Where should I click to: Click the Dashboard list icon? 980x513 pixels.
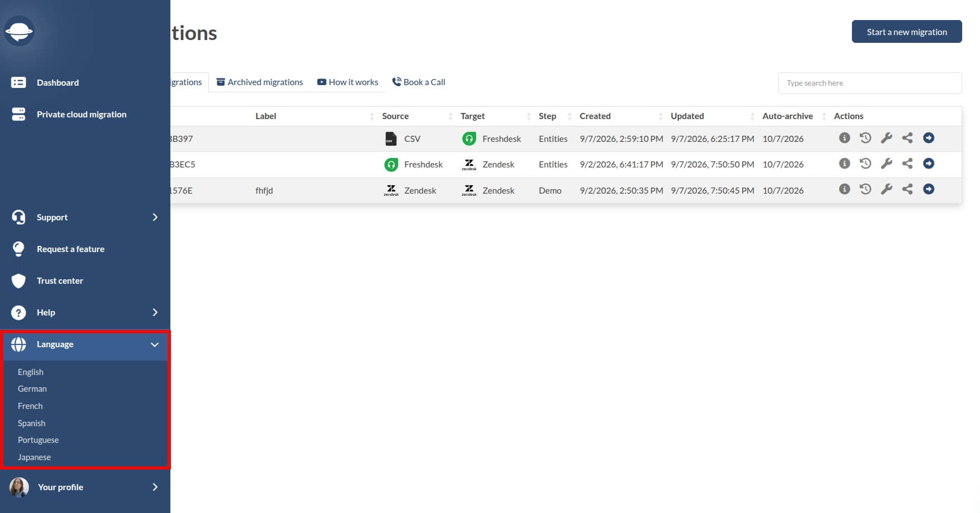[18, 82]
